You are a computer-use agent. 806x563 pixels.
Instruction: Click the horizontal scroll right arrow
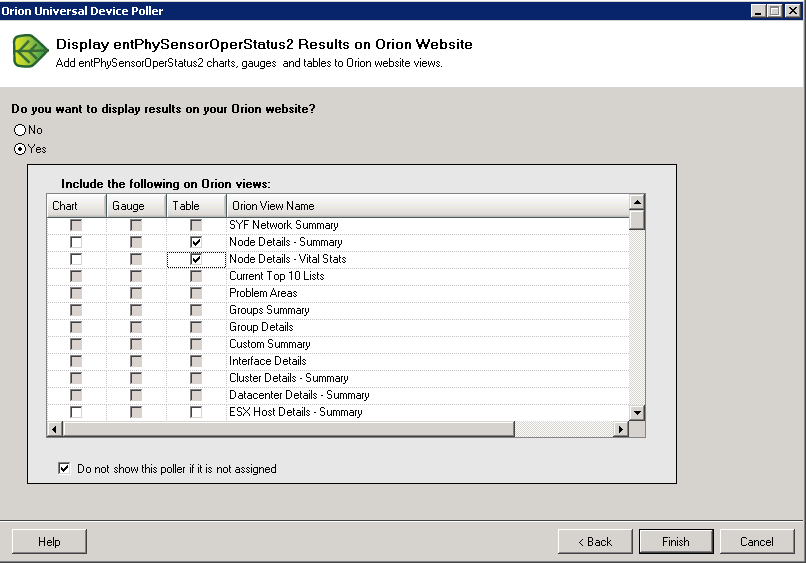click(621, 429)
